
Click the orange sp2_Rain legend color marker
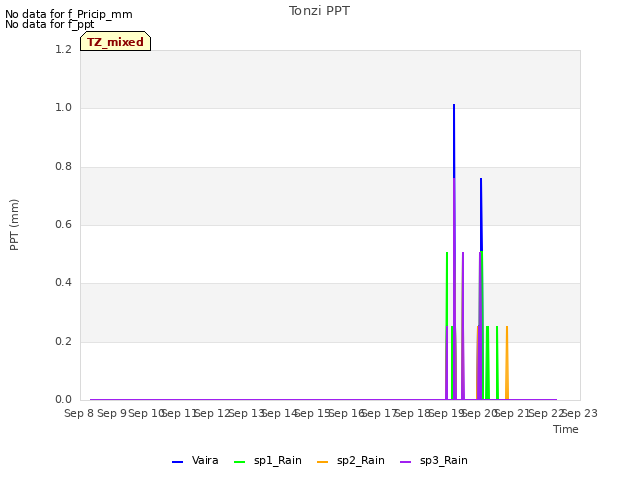[322, 462]
